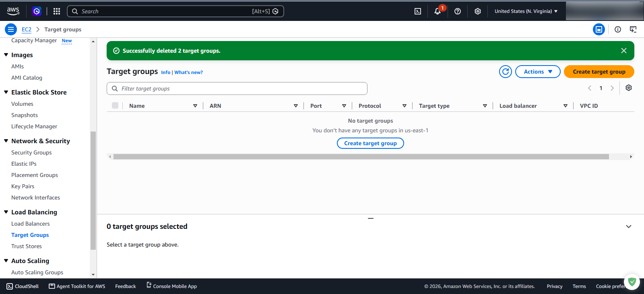Go to previous page of target groups
The image size is (644, 294).
(x=590, y=88)
